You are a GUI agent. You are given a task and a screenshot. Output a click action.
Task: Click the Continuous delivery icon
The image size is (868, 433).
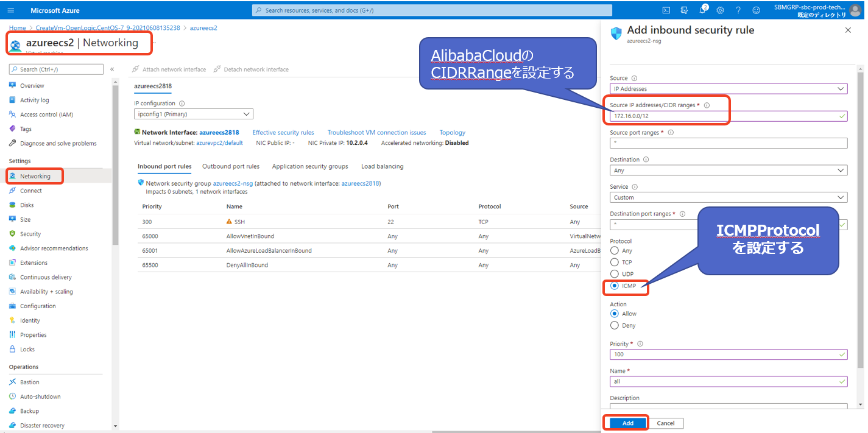[13, 277]
